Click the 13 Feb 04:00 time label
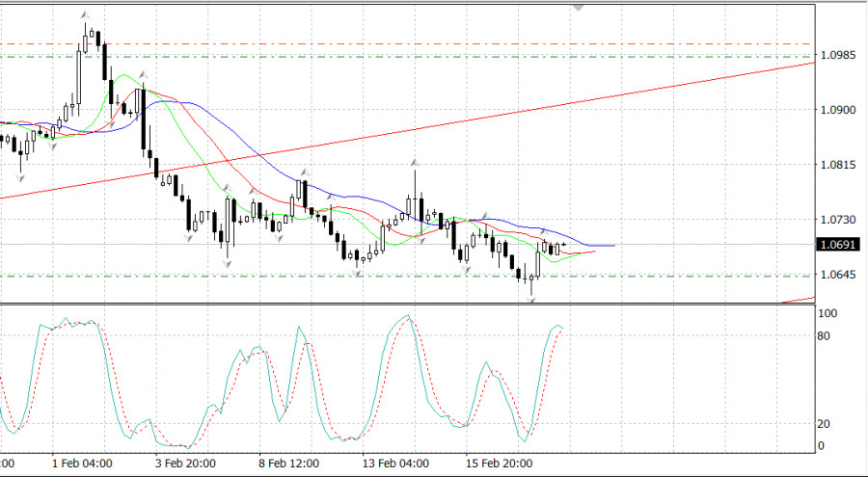Screen dimensions: 868x477 [x=393, y=463]
